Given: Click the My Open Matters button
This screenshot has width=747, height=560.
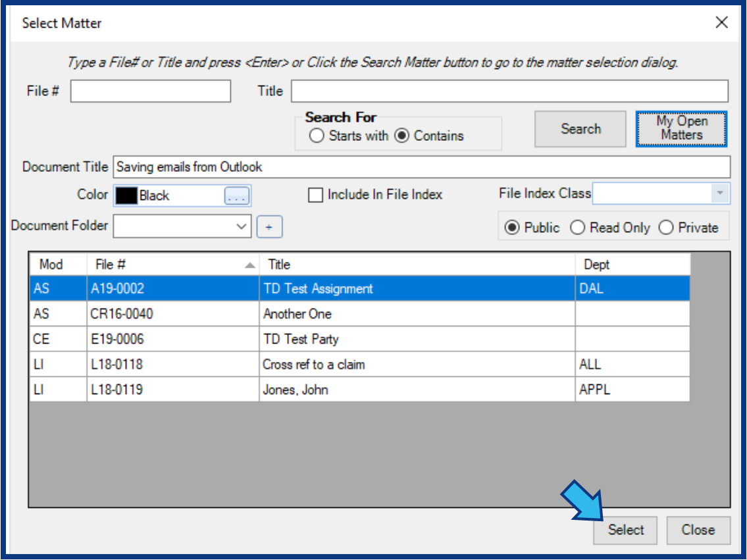Looking at the screenshot, I should [681, 129].
